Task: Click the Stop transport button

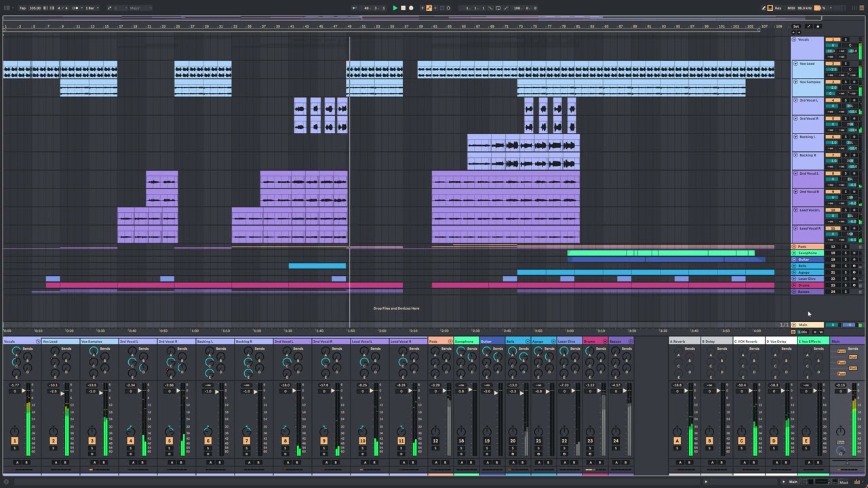Action: 403,8
